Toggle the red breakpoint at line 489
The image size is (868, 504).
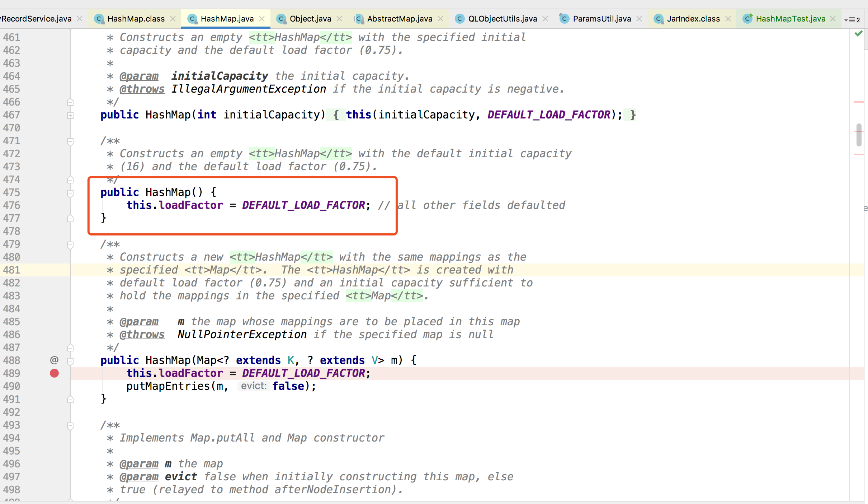(54, 373)
